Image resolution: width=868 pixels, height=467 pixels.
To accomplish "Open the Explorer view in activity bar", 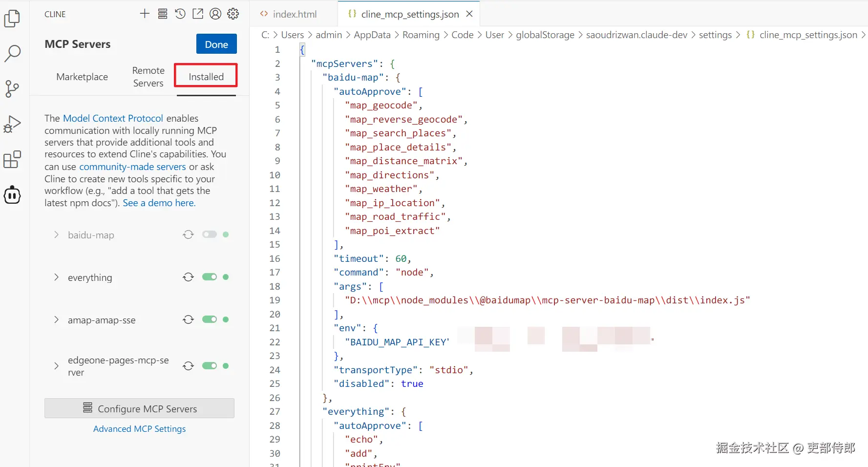I will 12,19.
